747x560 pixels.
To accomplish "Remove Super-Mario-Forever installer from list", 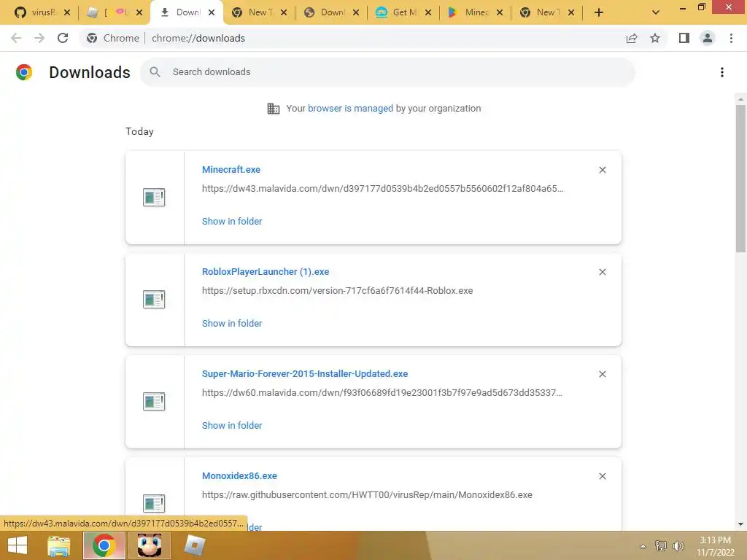I will pos(603,374).
